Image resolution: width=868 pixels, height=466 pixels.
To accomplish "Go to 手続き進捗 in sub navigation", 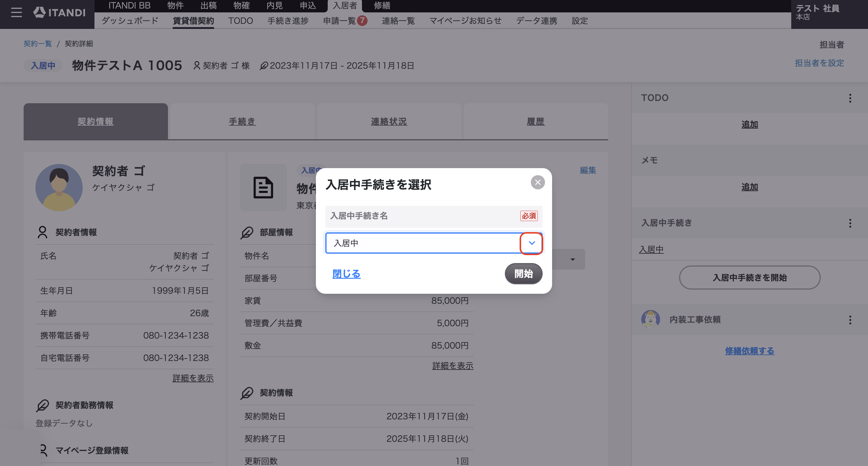I will 288,21.
